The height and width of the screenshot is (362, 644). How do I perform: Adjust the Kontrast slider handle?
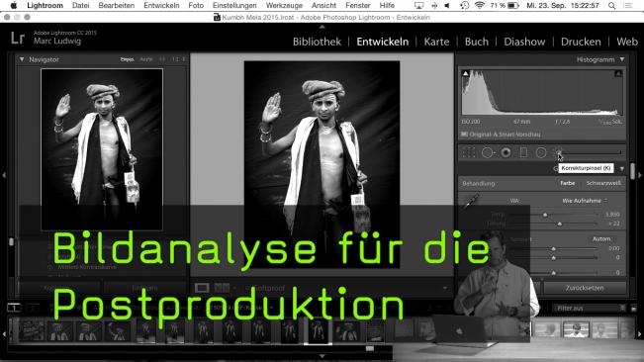click(553, 258)
